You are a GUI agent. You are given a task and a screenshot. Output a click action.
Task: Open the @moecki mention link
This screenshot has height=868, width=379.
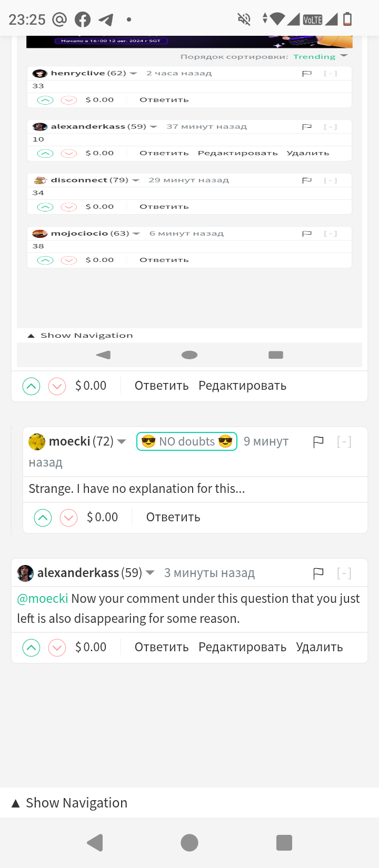[x=43, y=599]
